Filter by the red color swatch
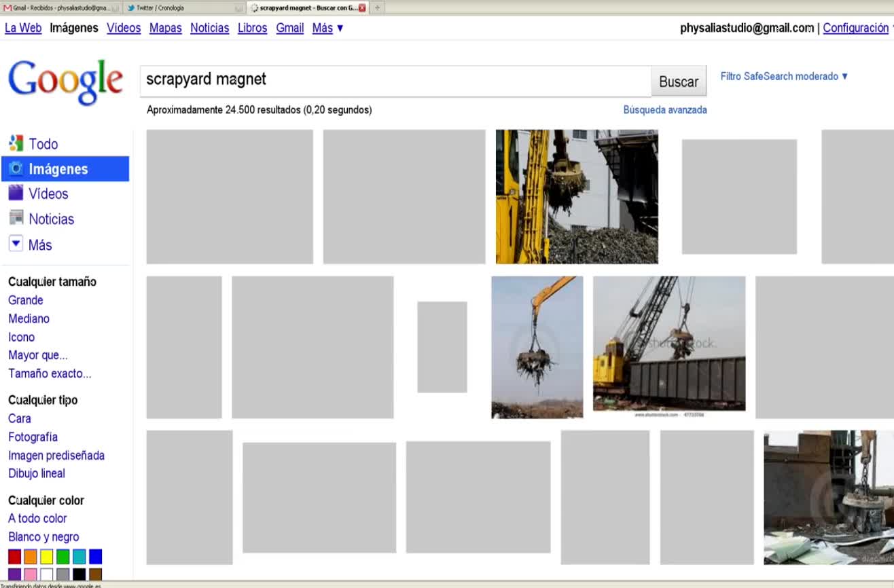 pyautogui.click(x=14, y=557)
